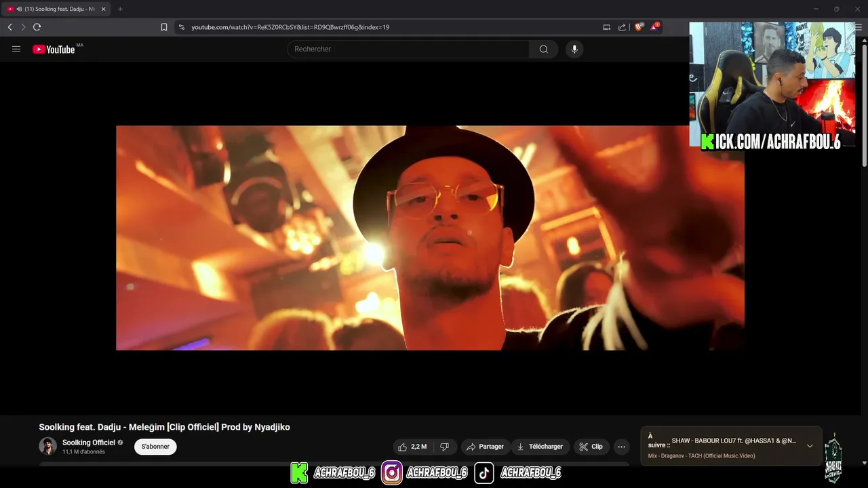Reload the page
The image size is (868, 488).
tap(37, 27)
